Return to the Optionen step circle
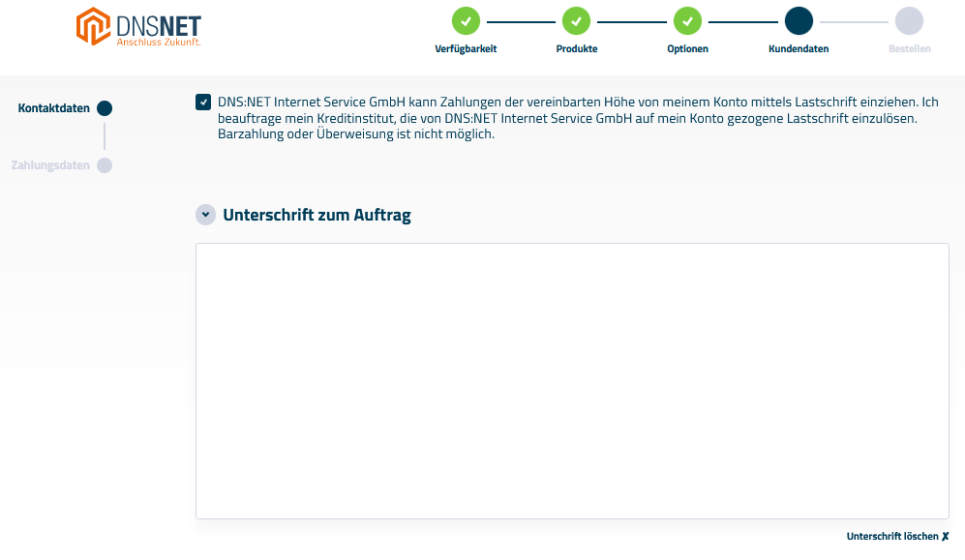 (x=687, y=21)
